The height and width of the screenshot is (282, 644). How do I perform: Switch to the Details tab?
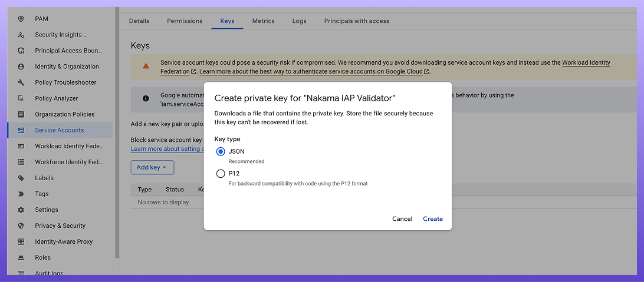pos(139,21)
